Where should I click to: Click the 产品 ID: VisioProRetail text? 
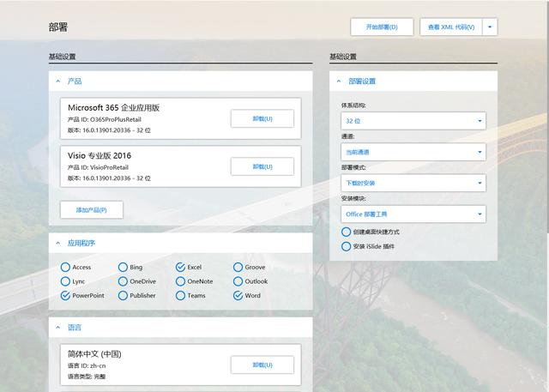pos(98,167)
